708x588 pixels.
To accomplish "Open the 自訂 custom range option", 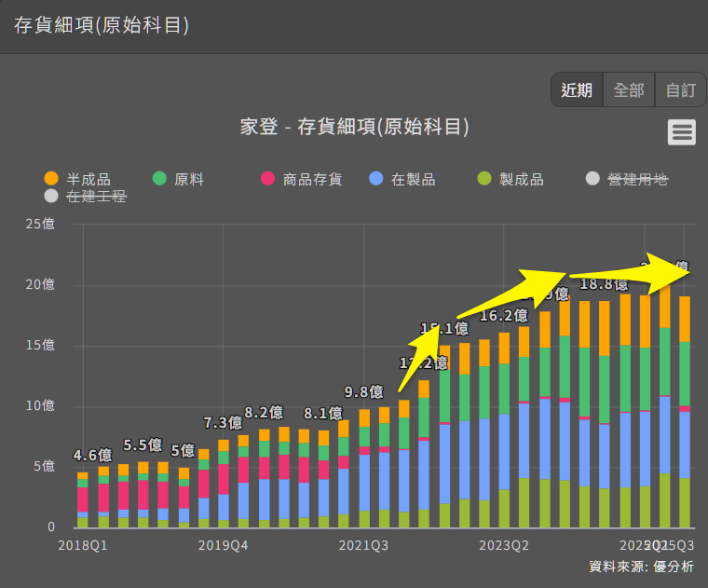I will 680,89.
